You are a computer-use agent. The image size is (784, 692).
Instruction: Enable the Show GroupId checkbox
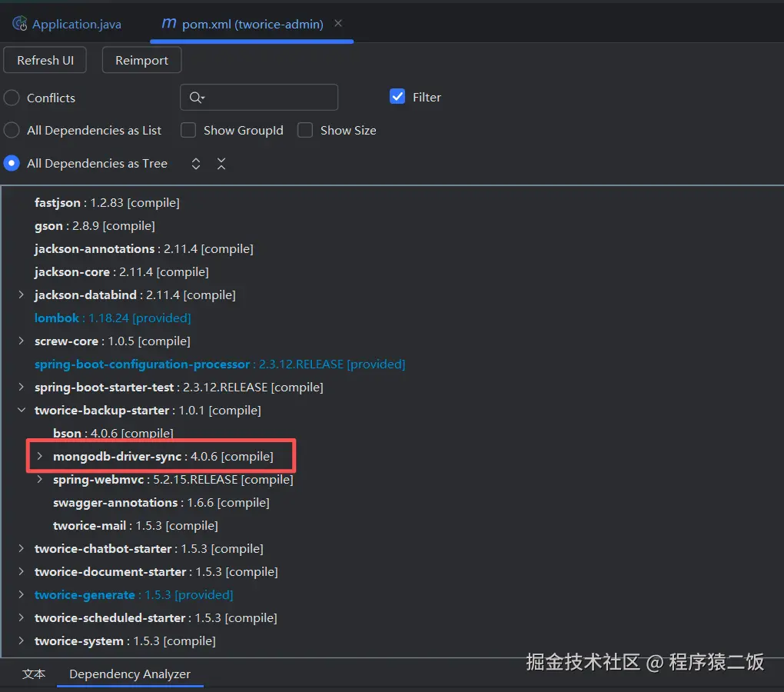[188, 130]
